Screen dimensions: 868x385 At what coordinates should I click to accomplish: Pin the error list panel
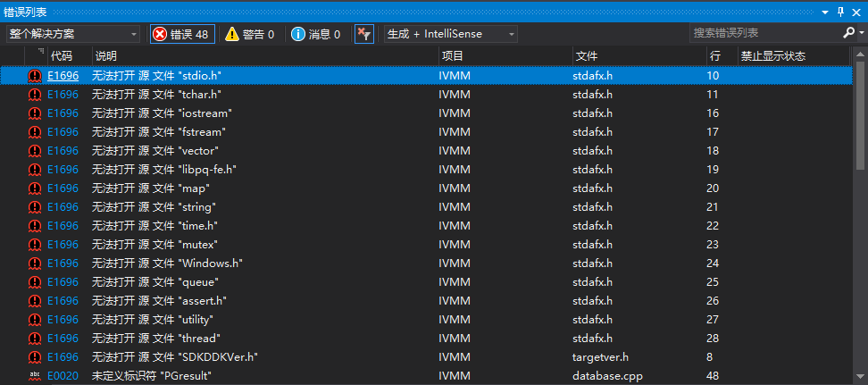pos(840,12)
